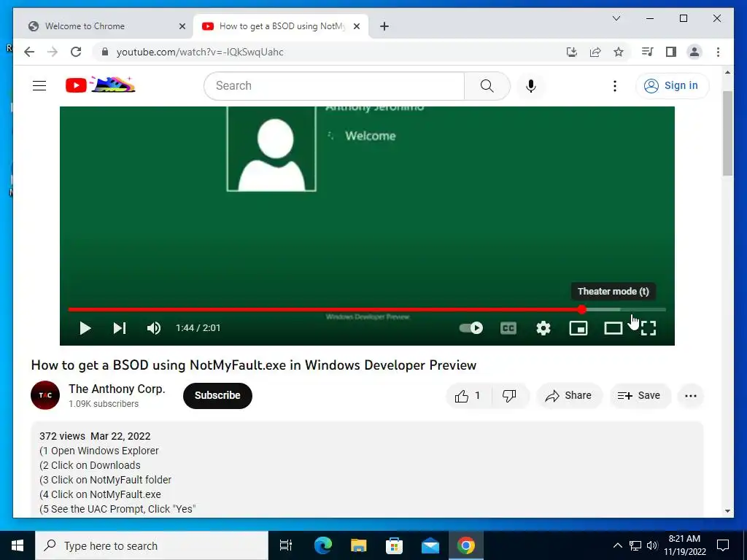Subscribe to The Anthony Corp.

[217, 395]
